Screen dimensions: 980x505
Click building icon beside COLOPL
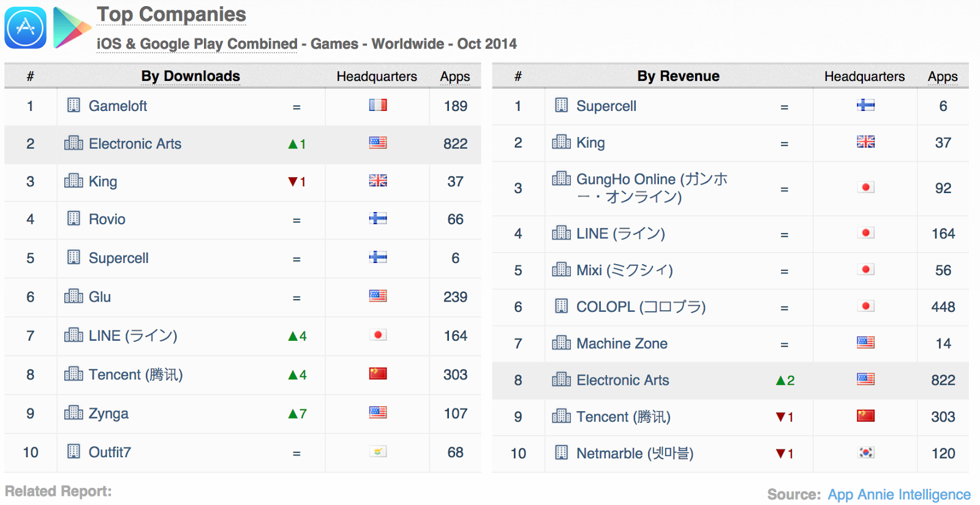click(561, 306)
